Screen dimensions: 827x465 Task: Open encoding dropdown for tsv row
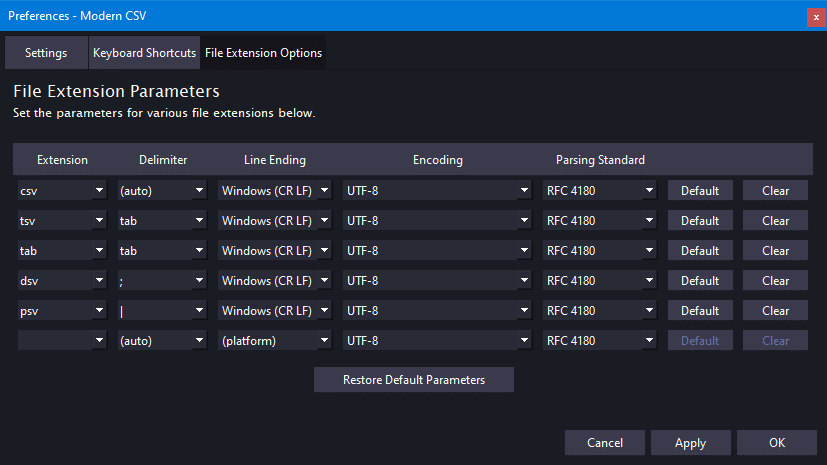[437, 220]
